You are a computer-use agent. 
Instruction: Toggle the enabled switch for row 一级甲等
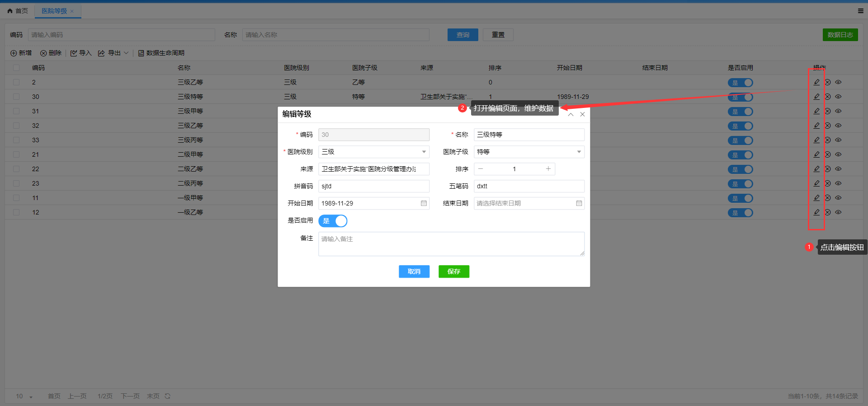click(740, 198)
